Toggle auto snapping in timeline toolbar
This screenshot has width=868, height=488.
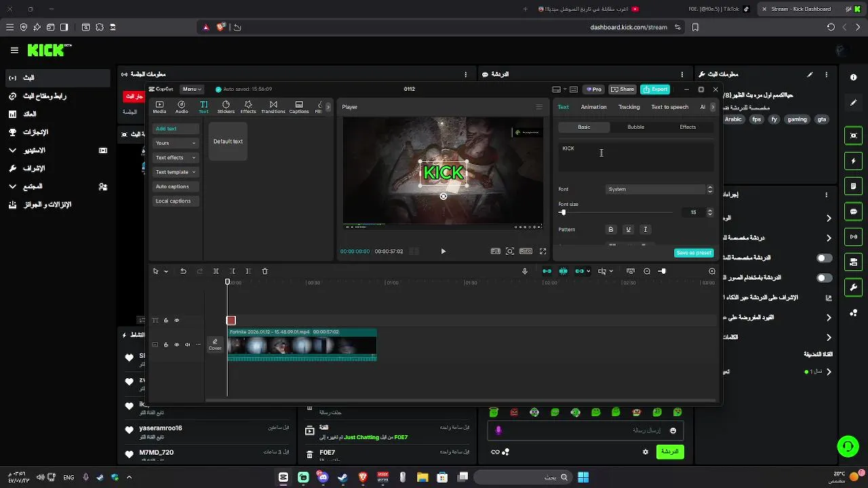[x=564, y=271]
